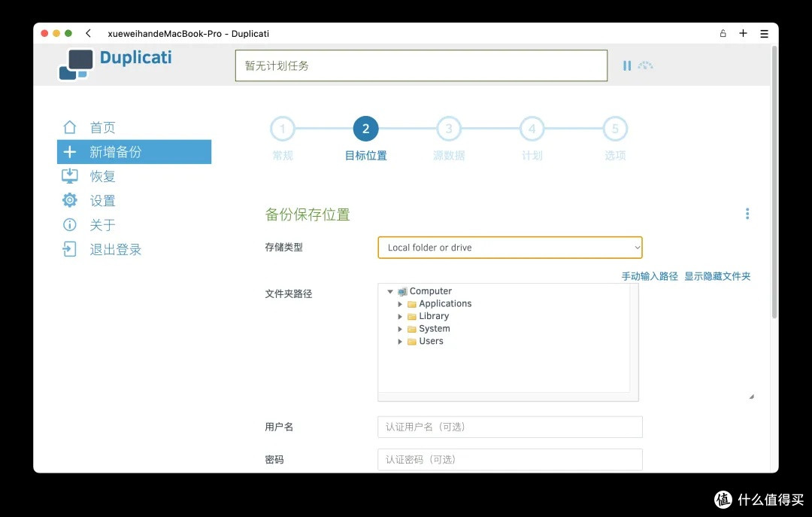Focus the 用户名 input field

click(x=510, y=427)
